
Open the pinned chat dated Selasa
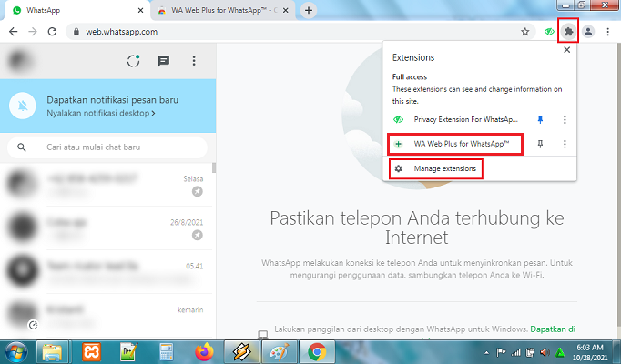click(107, 185)
